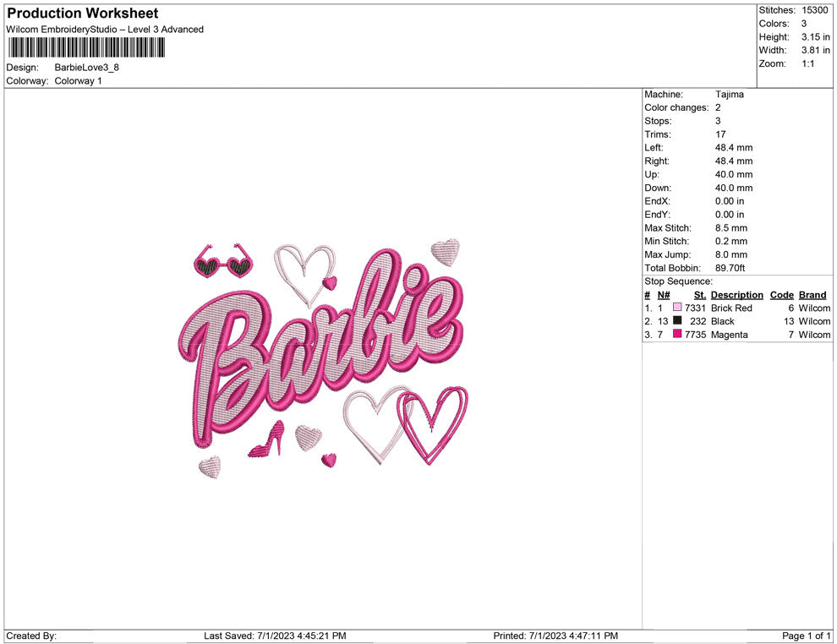Click the Stitches value '15300'
This screenshot has width=837, height=644.
[x=814, y=10]
